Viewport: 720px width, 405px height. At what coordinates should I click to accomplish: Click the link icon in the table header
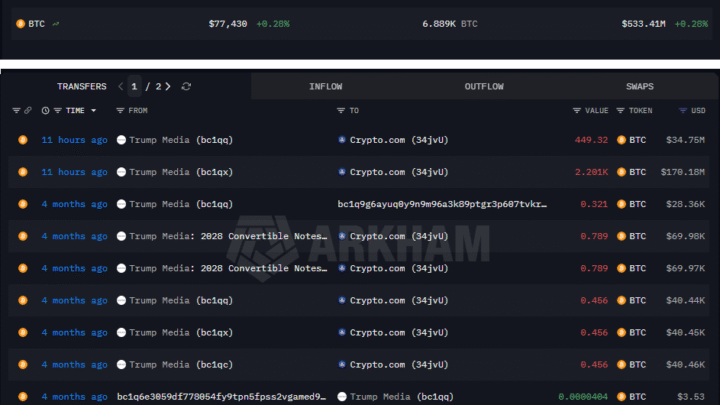tap(28, 111)
